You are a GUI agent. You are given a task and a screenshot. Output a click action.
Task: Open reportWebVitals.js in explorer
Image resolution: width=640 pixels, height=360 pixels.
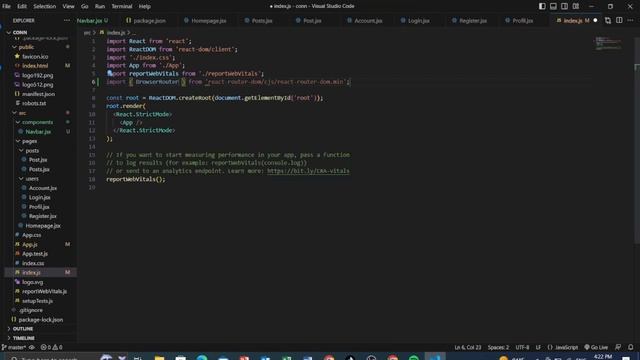[x=44, y=291]
